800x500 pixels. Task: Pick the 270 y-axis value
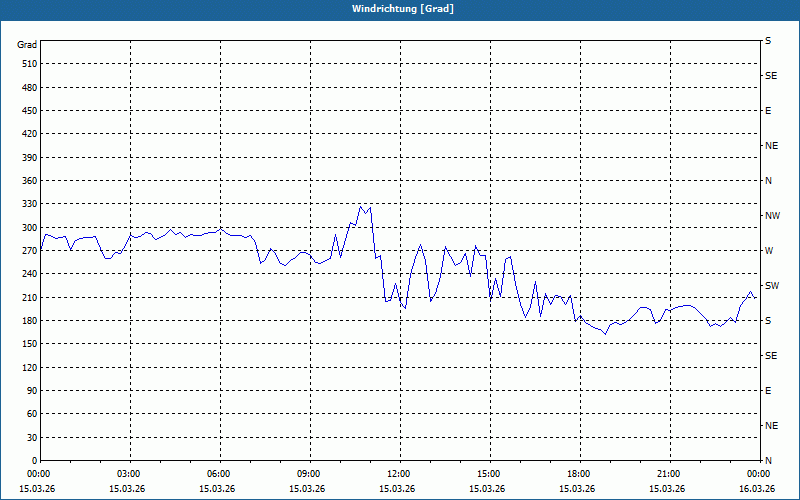click(30, 251)
